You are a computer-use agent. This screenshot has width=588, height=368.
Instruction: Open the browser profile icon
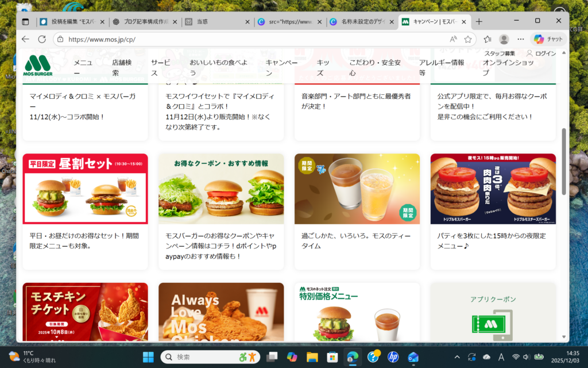tap(504, 39)
